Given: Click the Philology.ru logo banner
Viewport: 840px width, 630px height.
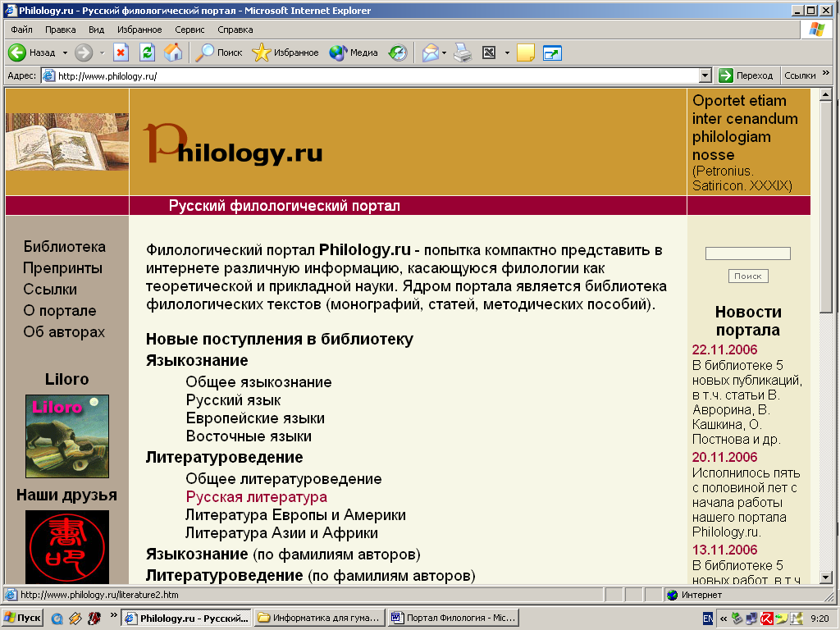Looking at the screenshot, I should tap(233, 143).
